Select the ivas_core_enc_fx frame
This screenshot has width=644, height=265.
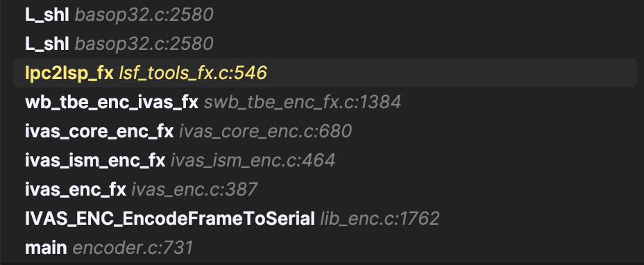click(x=325, y=131)
